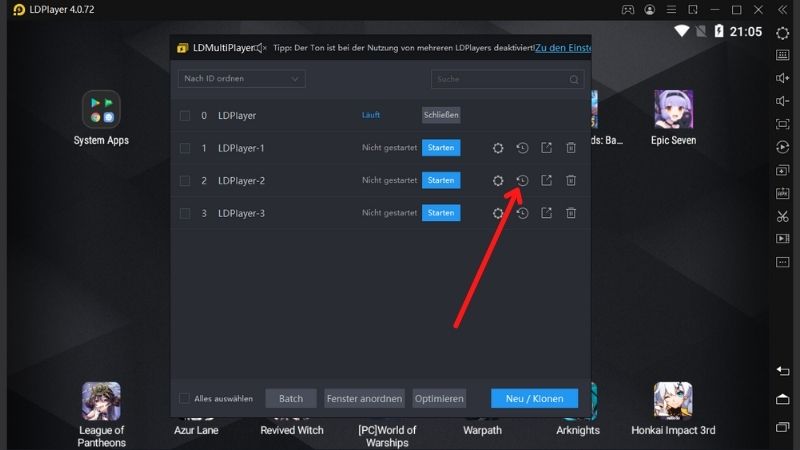Enable the Alles auswählen checkbox
800x450 pixels.
click(184, 398)
